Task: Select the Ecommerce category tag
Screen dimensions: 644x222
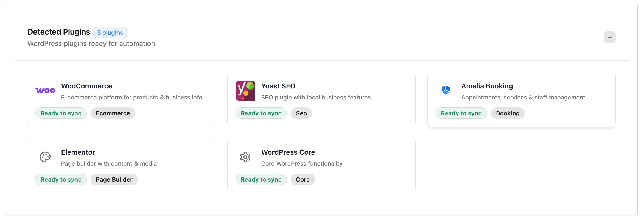Action: (x=113, y=113)
